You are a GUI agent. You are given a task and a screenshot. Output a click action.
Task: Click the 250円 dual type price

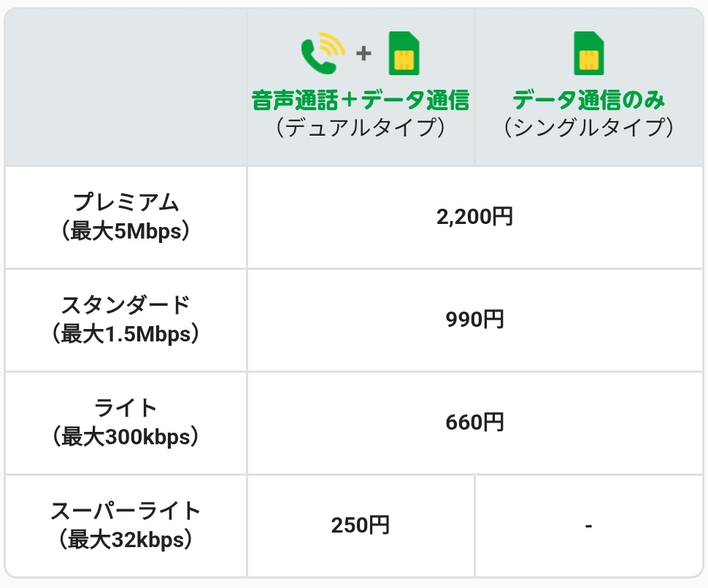pos(361,525)
